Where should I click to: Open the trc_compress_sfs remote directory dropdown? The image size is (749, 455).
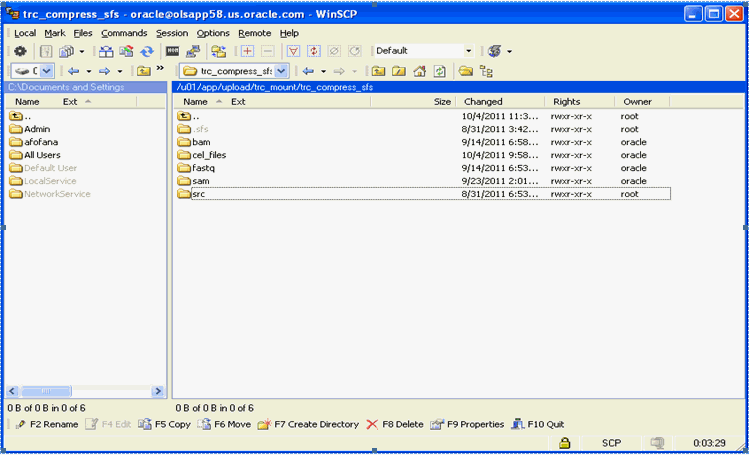click(x=281, y=71)
